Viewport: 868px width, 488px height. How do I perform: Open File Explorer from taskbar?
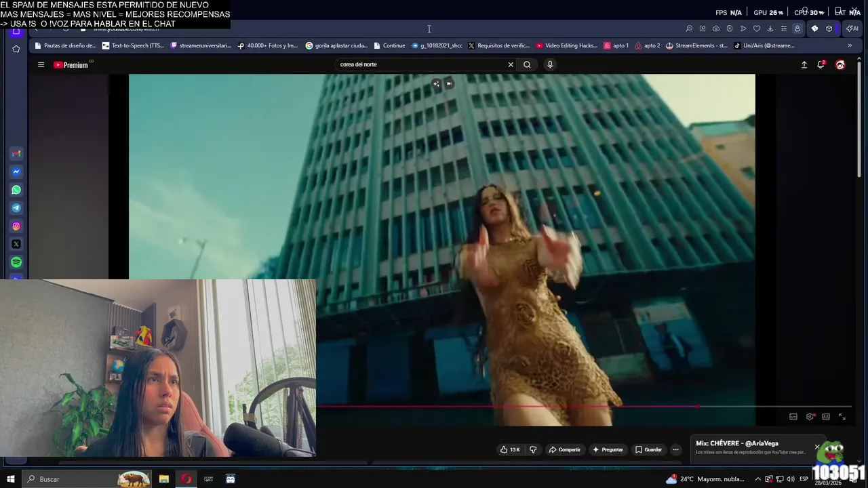click(x=163, y=479)
